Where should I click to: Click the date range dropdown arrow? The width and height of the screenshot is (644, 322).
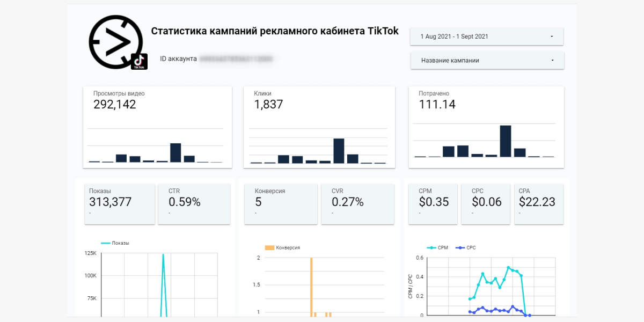click(x=552, y=36)
